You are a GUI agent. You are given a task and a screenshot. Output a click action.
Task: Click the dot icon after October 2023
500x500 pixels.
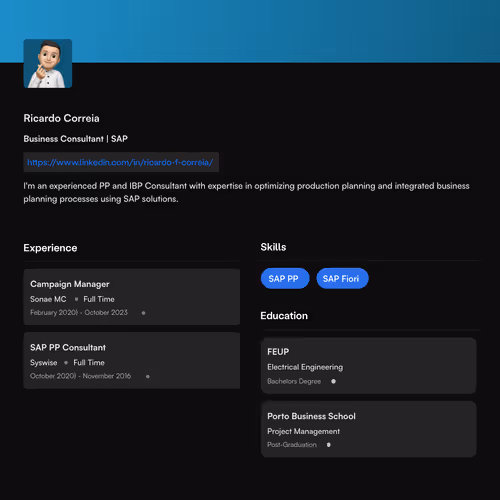click(143, 313)
